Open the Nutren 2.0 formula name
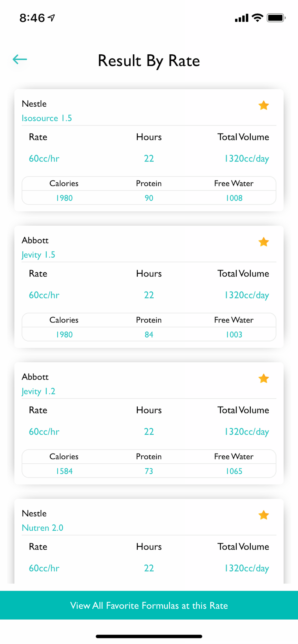This screenshot has width=298, height=644. pyautogui.click(x=42, y=528)
